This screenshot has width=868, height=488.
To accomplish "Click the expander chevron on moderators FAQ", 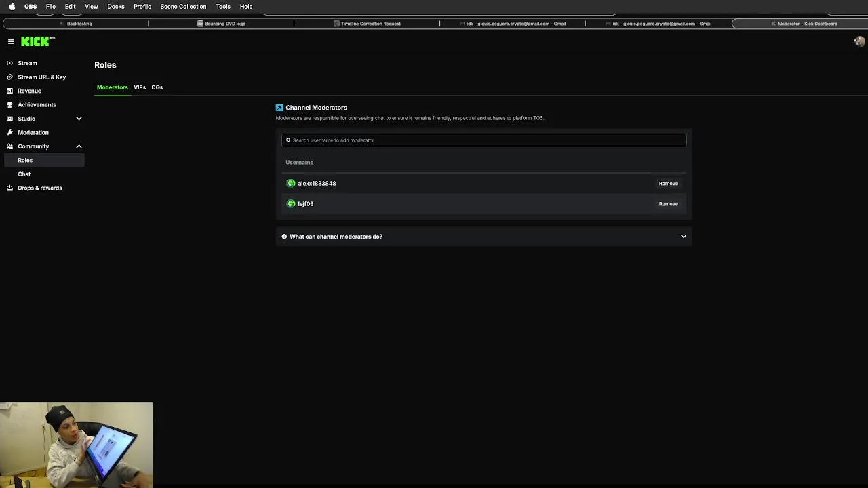I will coord(684,237).
